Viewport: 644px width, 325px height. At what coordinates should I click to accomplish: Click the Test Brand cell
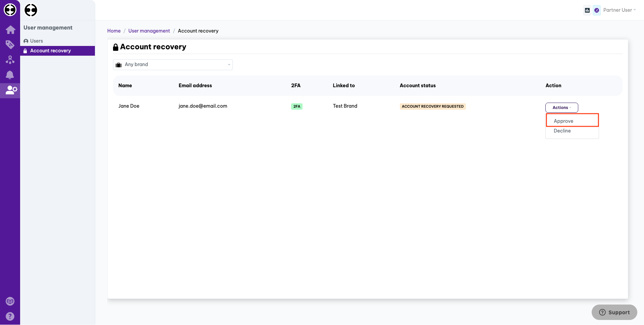click(x=345, y=106)
